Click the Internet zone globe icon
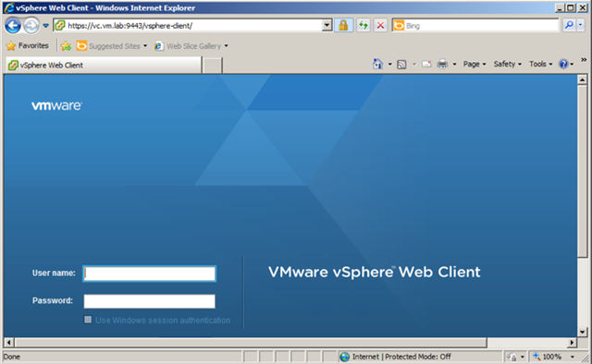Image resolution: width=592 pixels, height=364 pixels. [344, 357]
